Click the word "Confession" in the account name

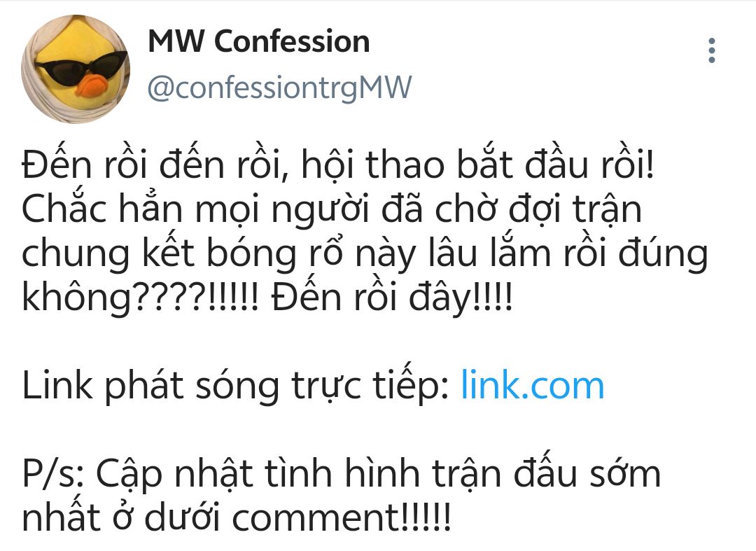coord(292,42)
